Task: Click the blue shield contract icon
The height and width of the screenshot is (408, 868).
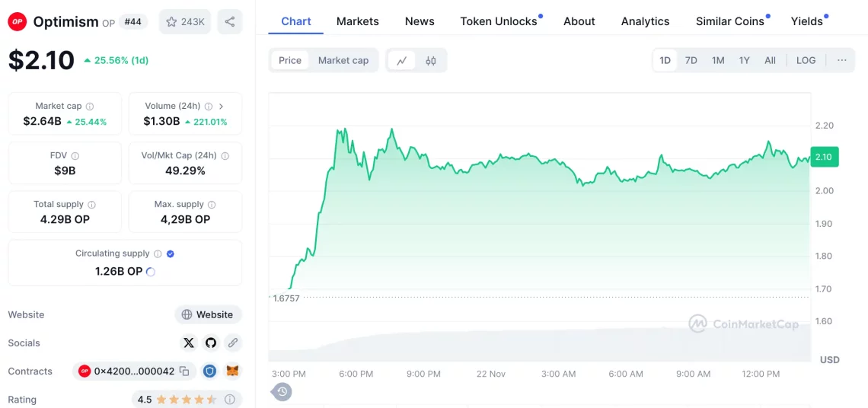Action: (210, 371)
